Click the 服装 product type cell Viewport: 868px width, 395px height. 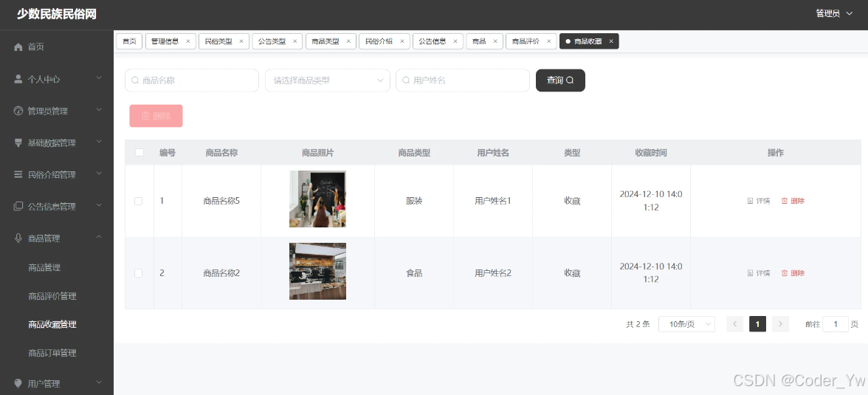click(414, 201)
